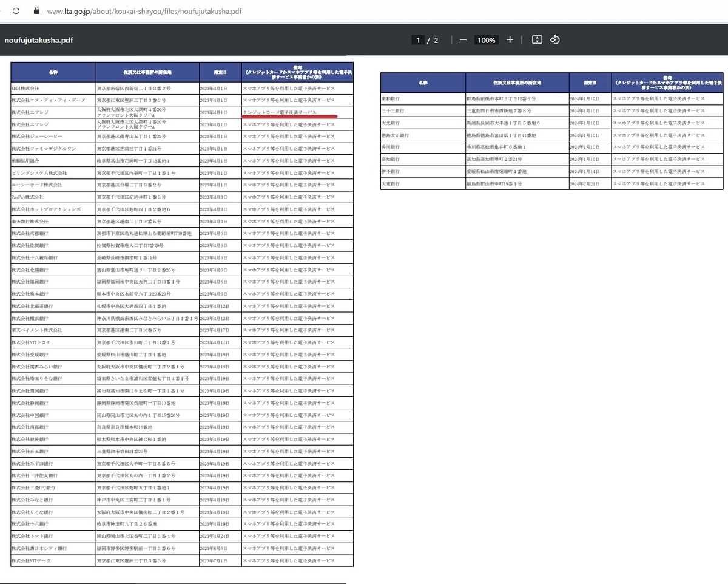Select the 株式会社京都銀行 cell

(x=53, y=234)
